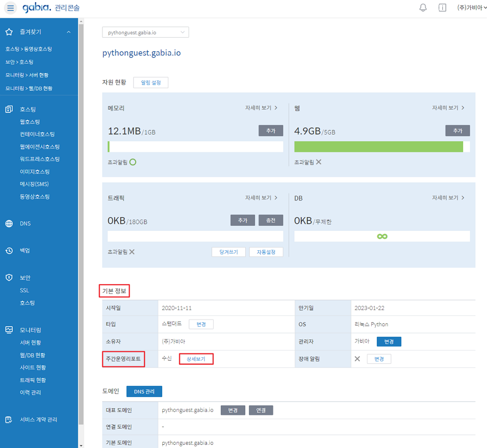Open 트래픽 현황 under 모니터링
The image size is (487, 448).
tap(33, 380)
